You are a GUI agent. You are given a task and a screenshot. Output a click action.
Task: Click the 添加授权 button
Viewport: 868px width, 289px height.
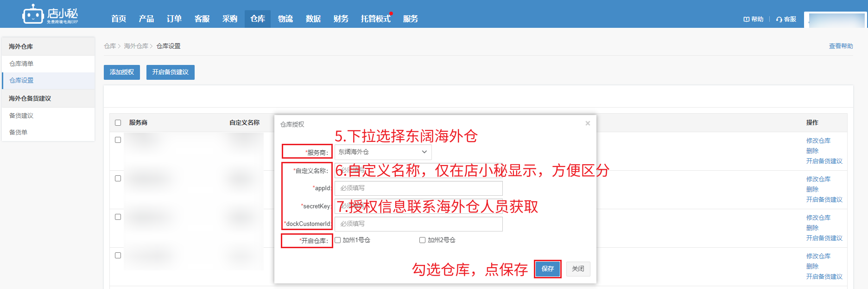122,72
